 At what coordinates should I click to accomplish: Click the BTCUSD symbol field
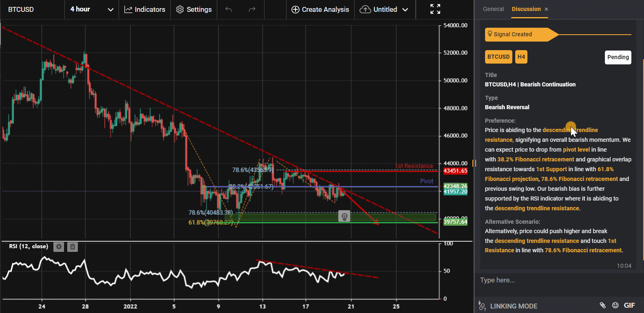coord(32,9)
